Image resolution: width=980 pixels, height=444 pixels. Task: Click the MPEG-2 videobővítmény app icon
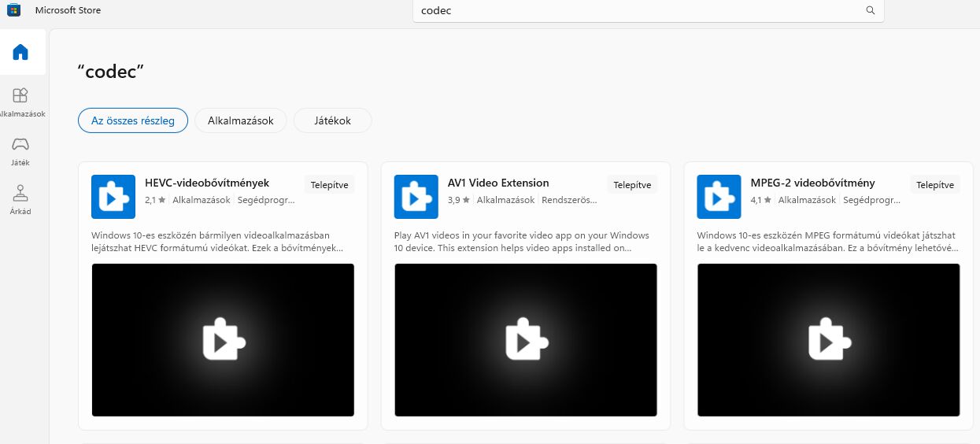click(x=719, y=197)
